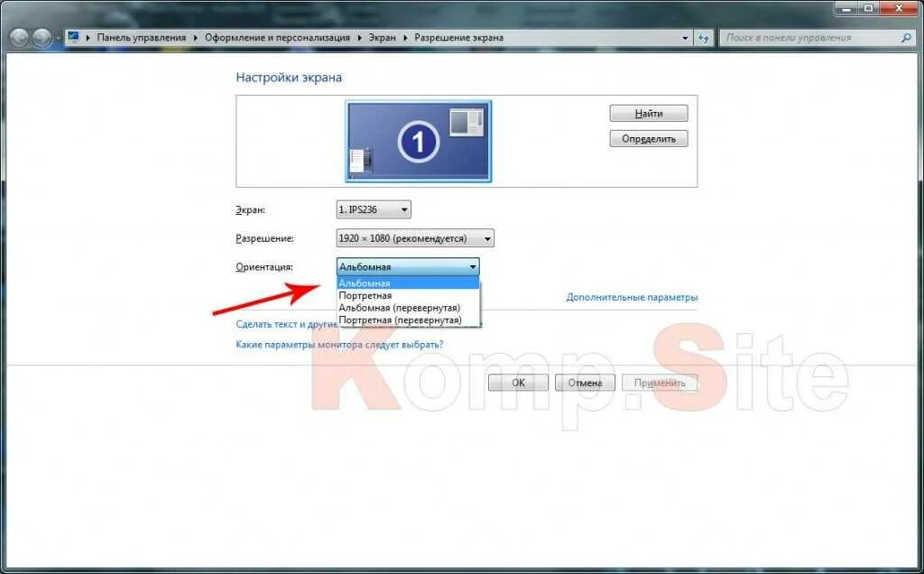Click the Определить button
The image size is (924, 574).
coord(648,138)
